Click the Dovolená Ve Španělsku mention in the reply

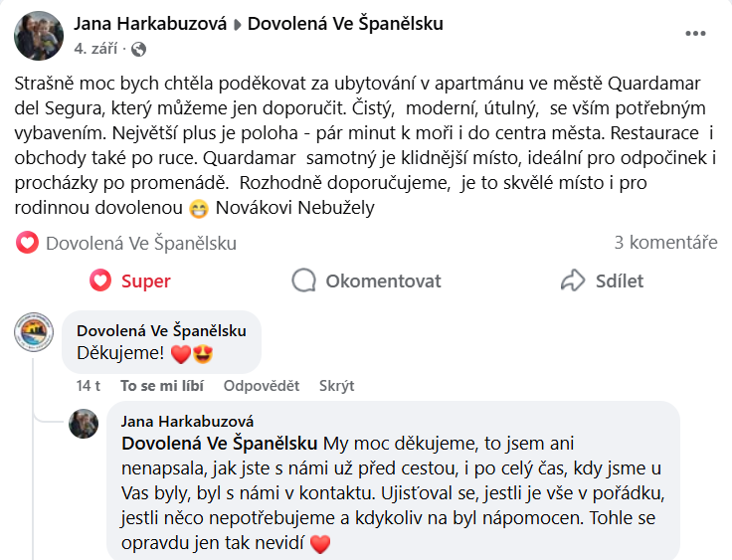click(219, 443)
